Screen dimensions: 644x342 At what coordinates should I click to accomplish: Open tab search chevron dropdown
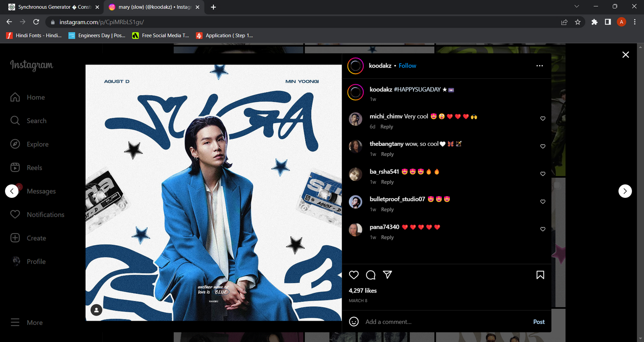pos(576,6)
